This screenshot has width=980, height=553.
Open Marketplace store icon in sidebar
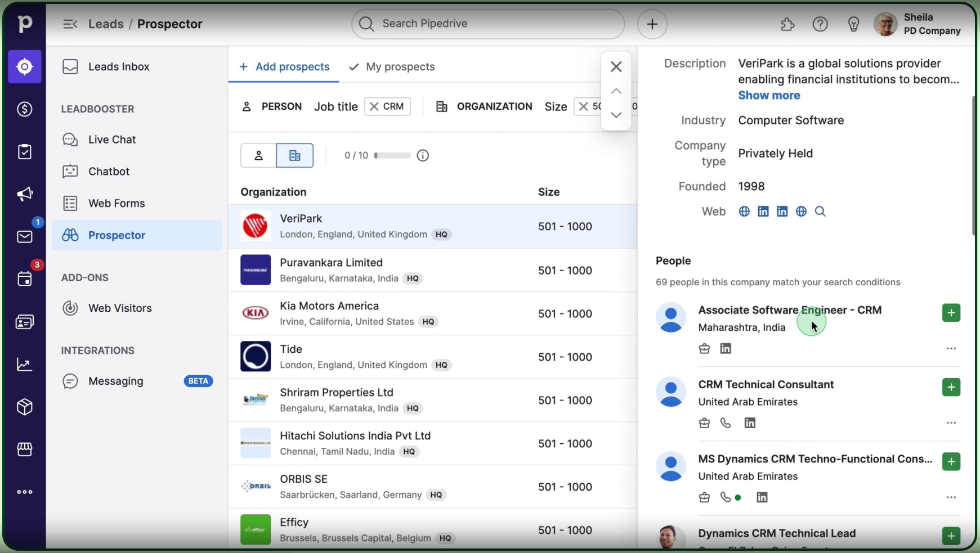click(x=25, y=449)
